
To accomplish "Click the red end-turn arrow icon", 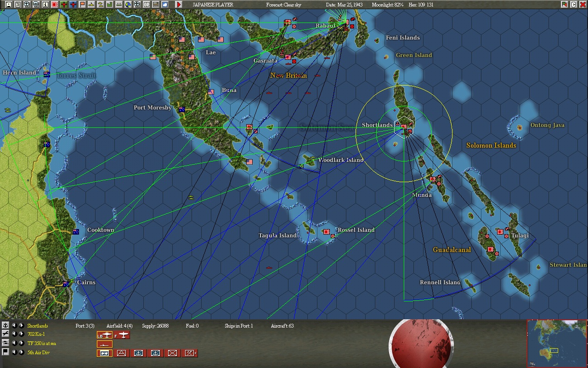I will (x=179, y=5).
